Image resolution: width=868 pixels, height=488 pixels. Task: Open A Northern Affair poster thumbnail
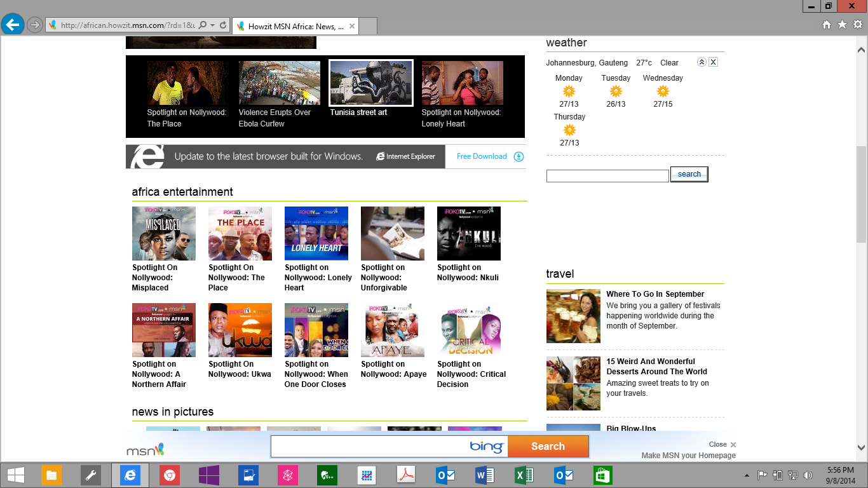point(164,330)
